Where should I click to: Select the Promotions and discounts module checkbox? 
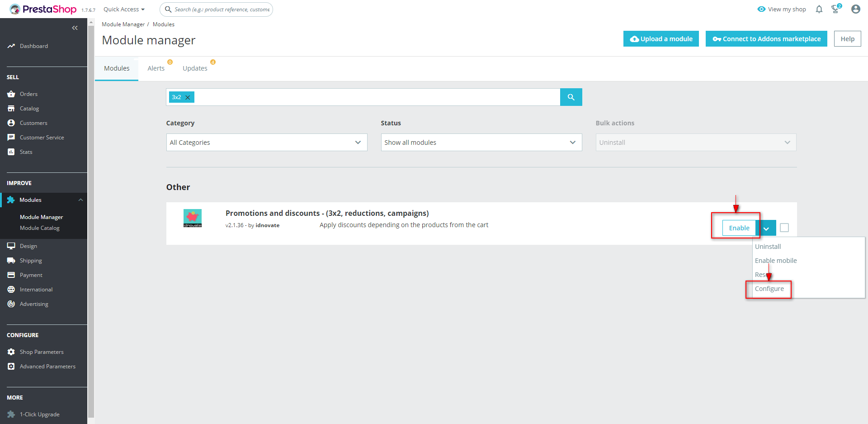784,228
